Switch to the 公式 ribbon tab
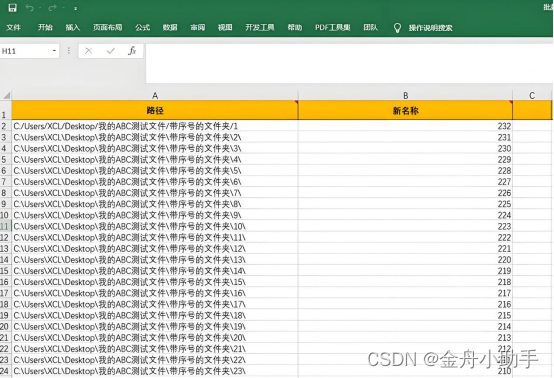Screen dimensions: 554x378 (142, 28)
